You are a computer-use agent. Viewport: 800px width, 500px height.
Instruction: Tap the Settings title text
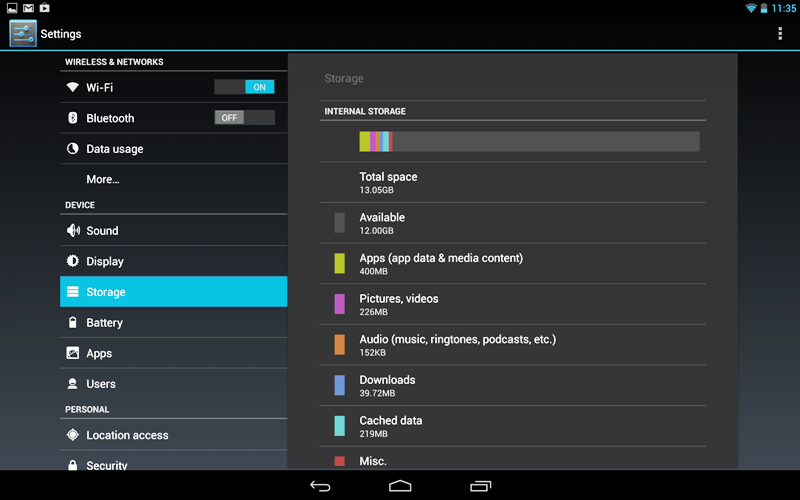click(61, 34)
